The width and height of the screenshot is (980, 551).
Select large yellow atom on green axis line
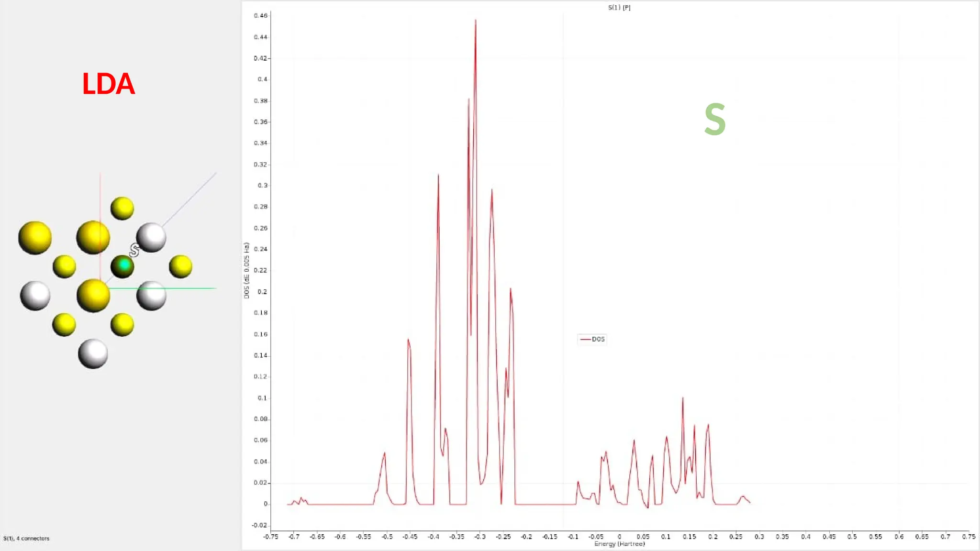point(93,296)
